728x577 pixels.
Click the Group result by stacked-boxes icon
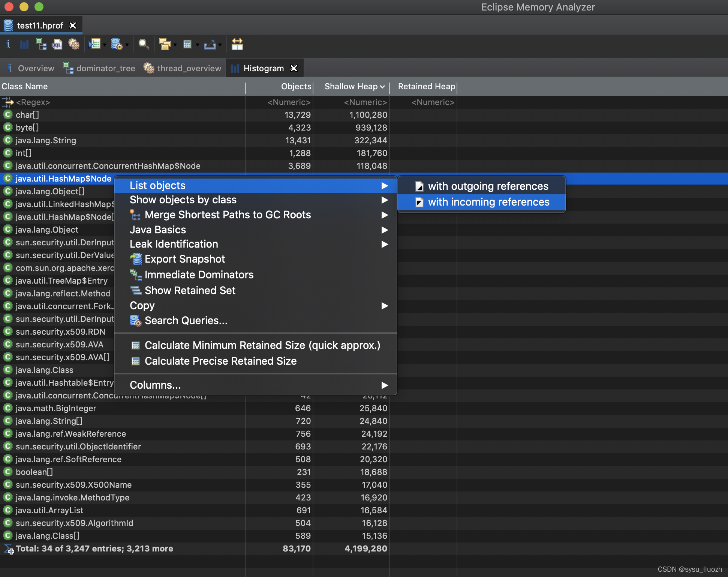click(165, 45)
